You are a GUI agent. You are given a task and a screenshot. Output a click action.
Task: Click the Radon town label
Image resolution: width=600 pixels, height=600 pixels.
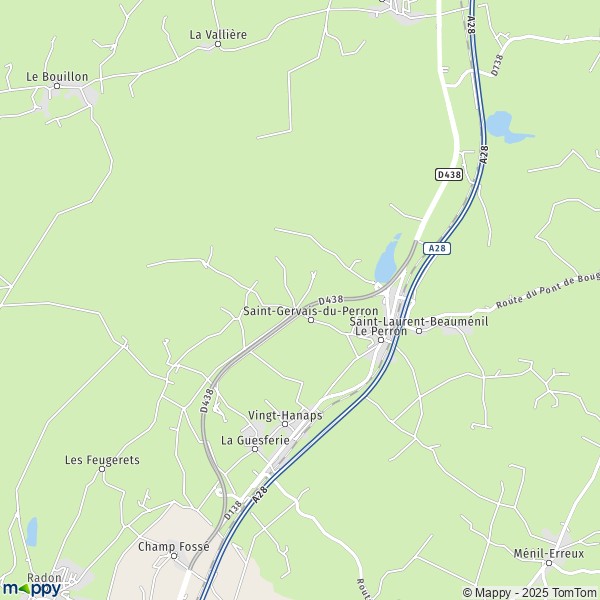tap(44, 578)
